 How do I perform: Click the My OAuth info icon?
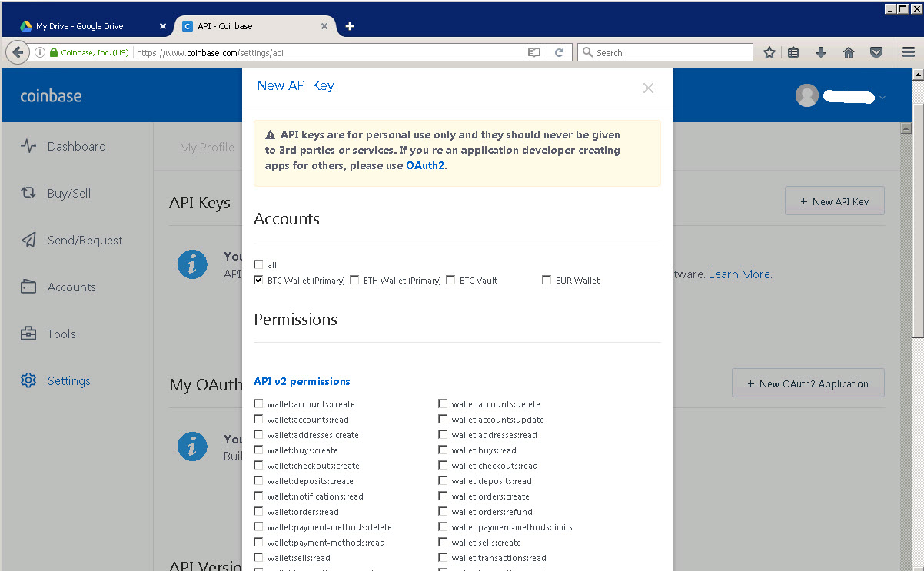click(x=192, y=446)
